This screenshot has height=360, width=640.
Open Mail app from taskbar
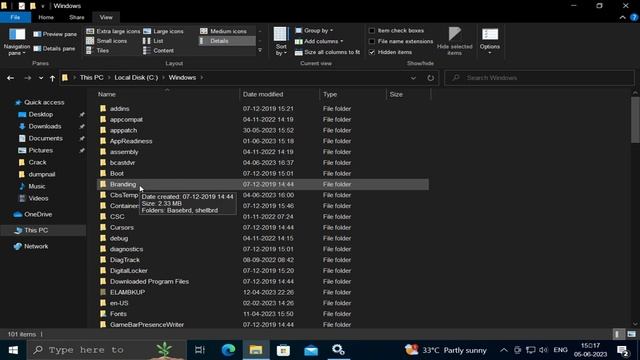tap(311, 350)
